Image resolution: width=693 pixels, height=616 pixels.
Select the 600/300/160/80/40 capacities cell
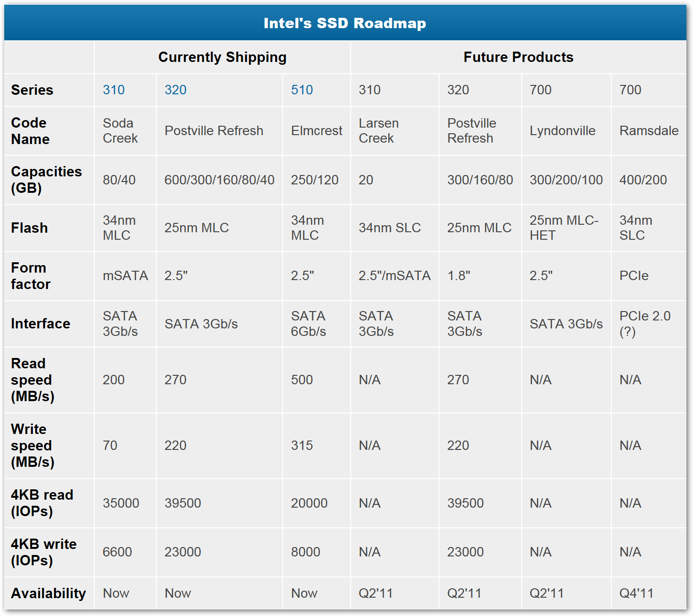(219, 180)
